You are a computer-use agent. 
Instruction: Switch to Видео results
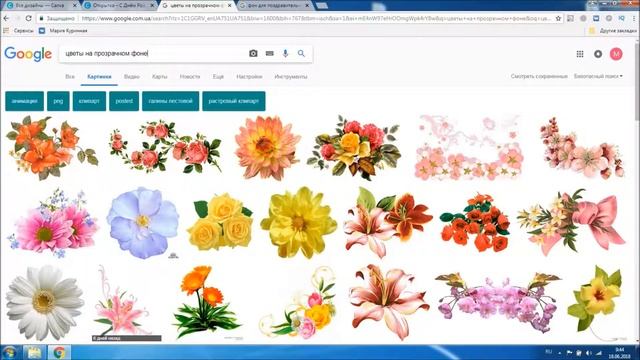point(132,76)
